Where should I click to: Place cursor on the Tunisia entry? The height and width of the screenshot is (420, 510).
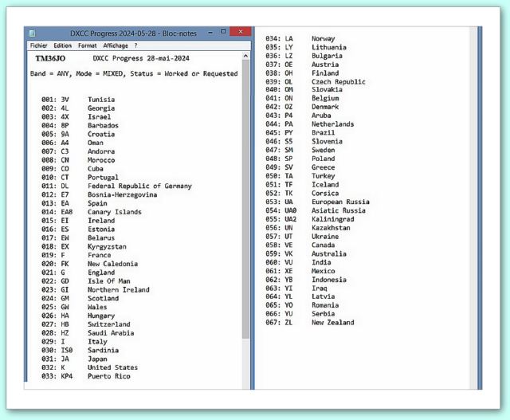pos(101,99)
